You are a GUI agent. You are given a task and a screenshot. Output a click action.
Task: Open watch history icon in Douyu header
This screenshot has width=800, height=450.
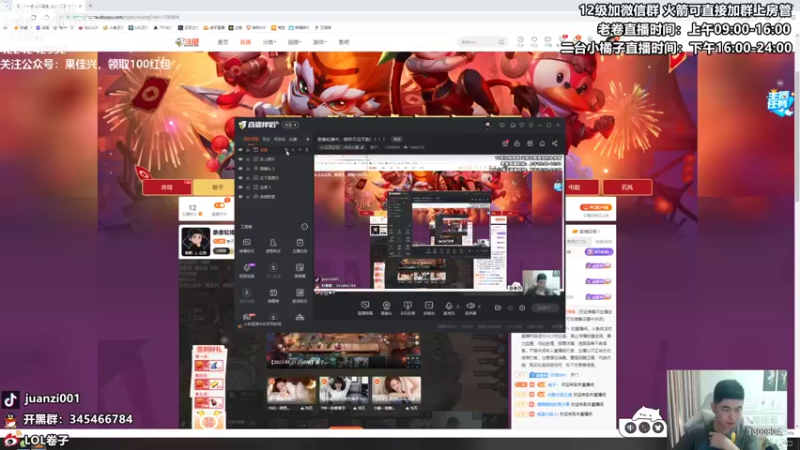(x=520, y=41)
